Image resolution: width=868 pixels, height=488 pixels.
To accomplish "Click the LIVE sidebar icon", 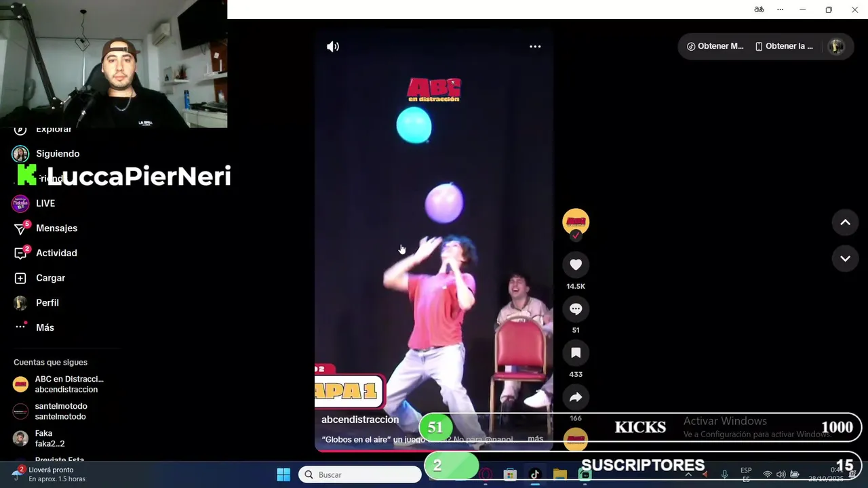I will pos(20,203).
